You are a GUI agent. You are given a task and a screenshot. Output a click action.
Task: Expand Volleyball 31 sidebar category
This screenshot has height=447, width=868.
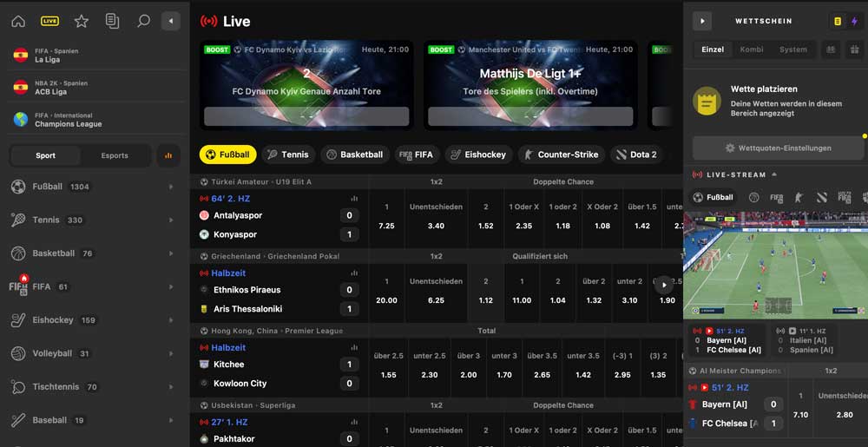[94, 353]
